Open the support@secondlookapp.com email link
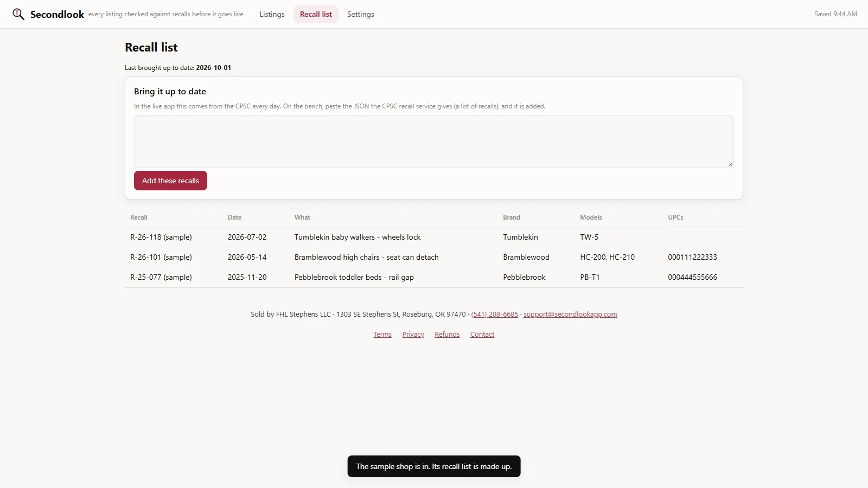868x488 pixels. coord(570,314)
